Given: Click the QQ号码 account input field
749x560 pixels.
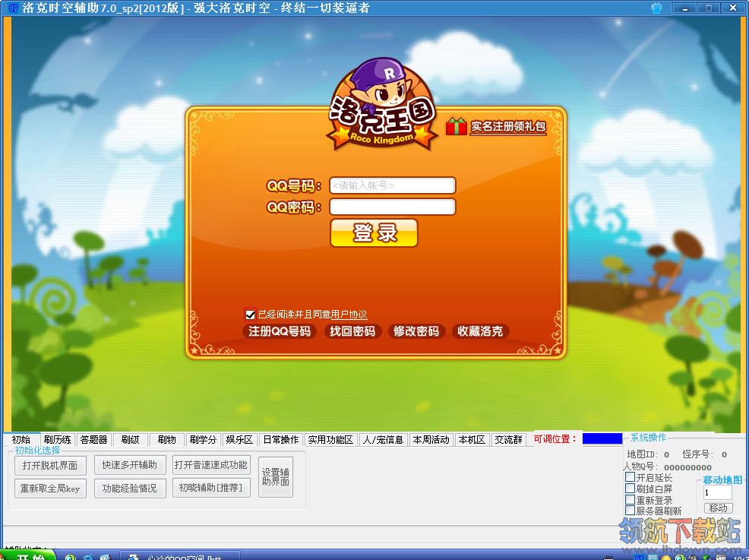Looking at the screenshot, I should [x=392, y=185].
